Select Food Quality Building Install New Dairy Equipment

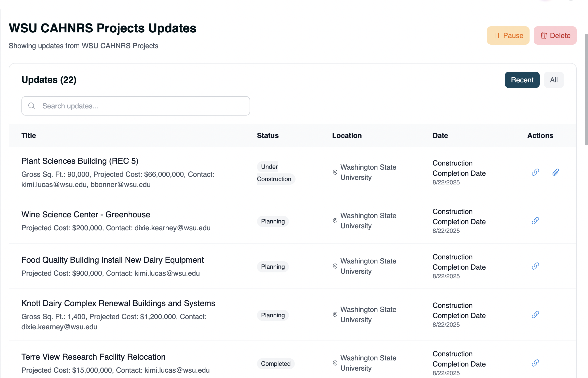click(x=113, y=260)
